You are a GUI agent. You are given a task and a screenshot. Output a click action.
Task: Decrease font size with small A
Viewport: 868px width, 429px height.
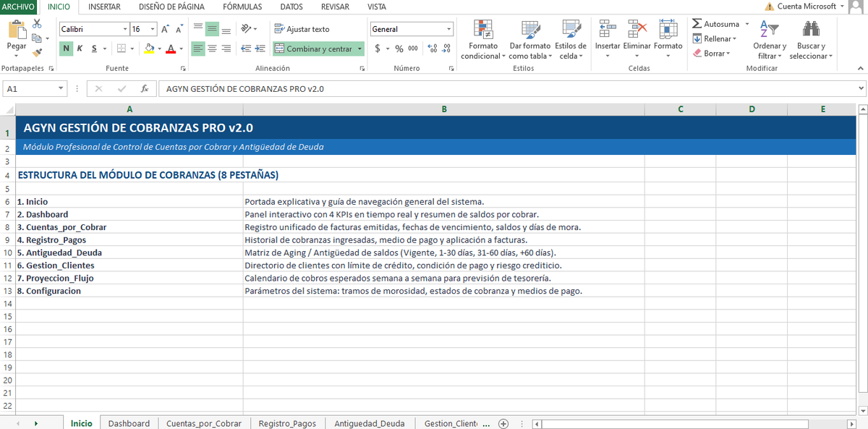click(x=178, y=29)
